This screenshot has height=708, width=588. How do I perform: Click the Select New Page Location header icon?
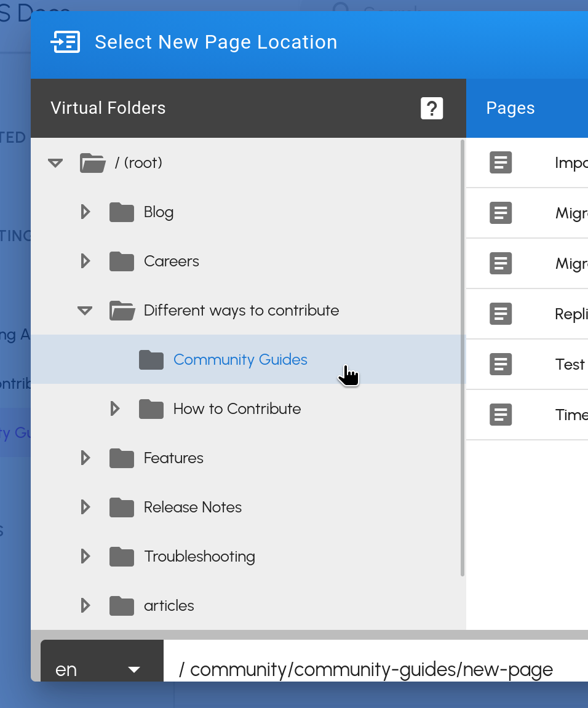[65, 42]
